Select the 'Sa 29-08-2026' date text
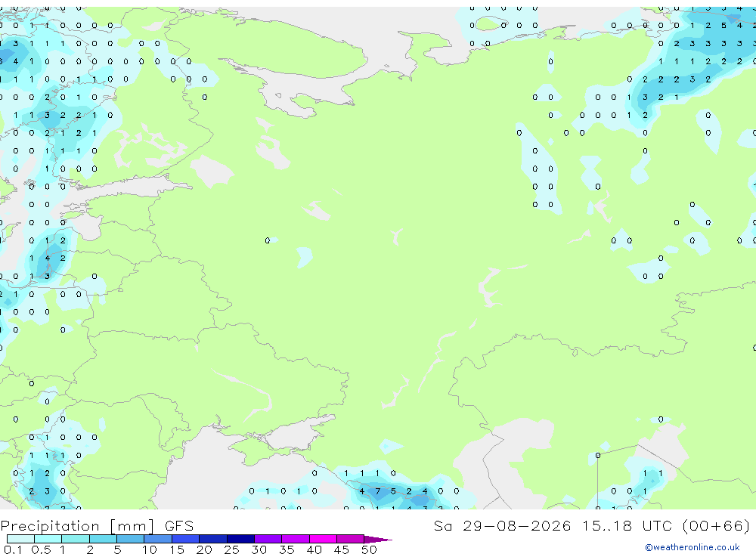This screenshot has width=756, height=554. pos(503,525)
